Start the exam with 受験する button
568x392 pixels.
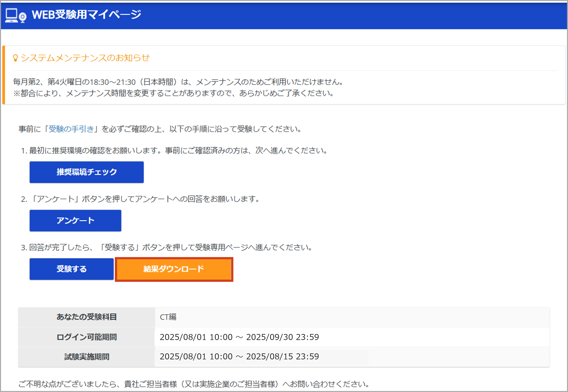[x=72, y=269]
